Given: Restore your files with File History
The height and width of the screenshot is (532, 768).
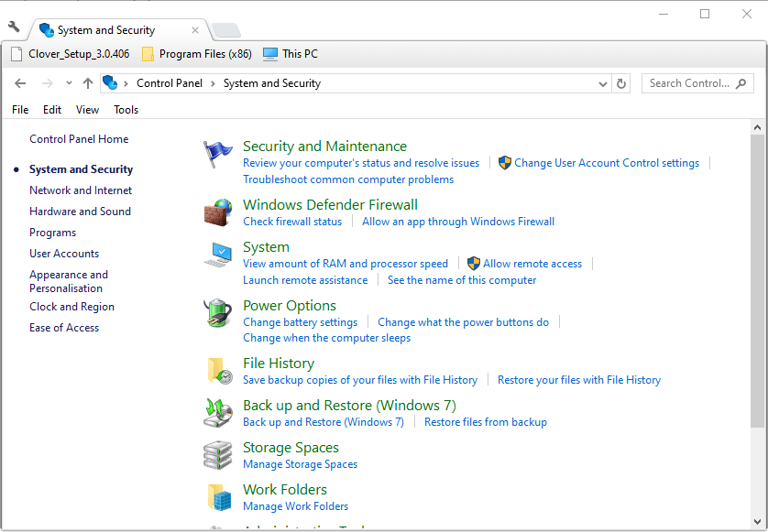Looking at the screenshot, I should click(x=579, y=380).
